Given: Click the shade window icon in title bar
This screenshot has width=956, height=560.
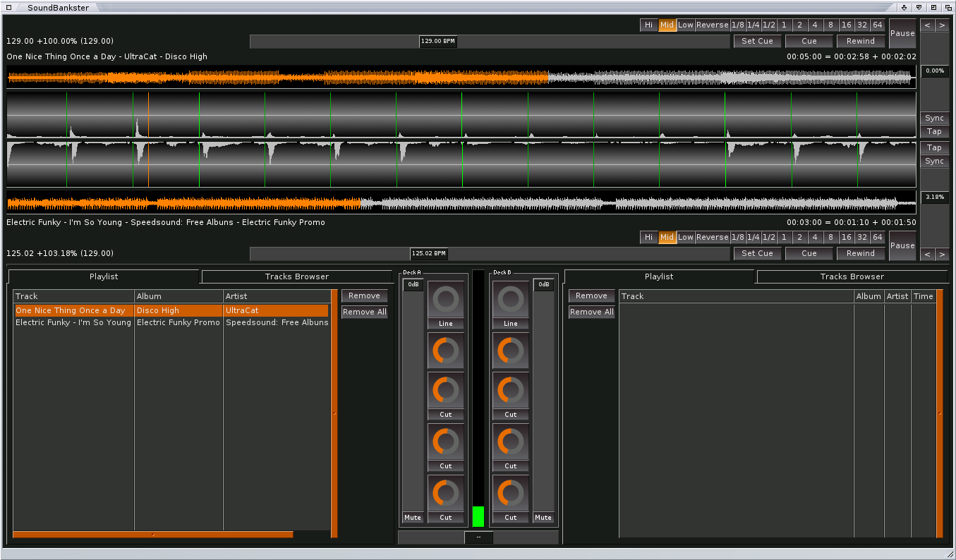Looking at the screenshot, I should [x=919, y=7].
